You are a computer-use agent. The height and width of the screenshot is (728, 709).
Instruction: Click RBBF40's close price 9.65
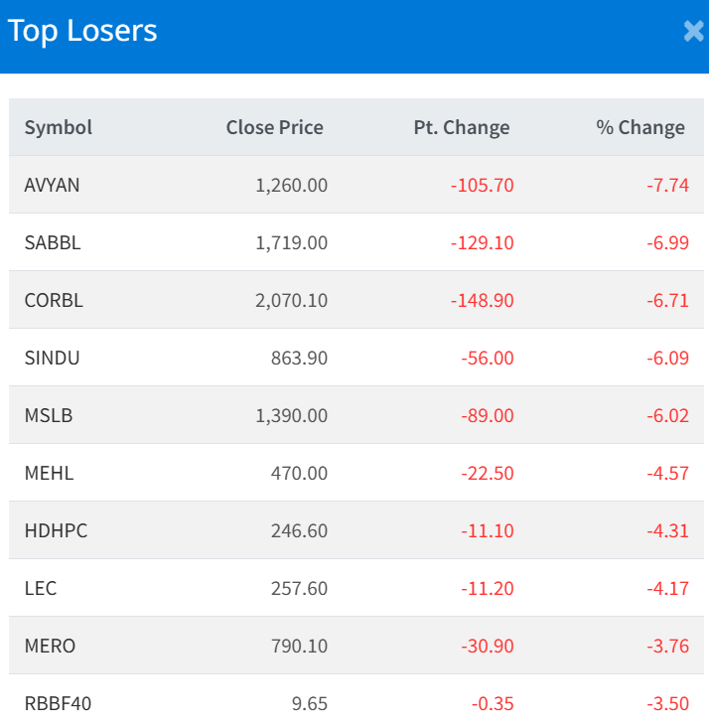point(308,703)
